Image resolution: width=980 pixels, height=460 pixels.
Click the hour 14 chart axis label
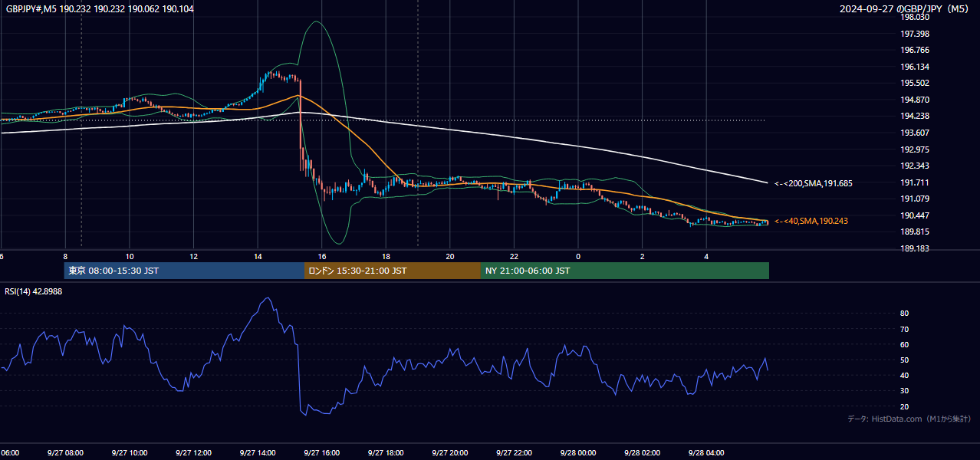click(258, 256)
